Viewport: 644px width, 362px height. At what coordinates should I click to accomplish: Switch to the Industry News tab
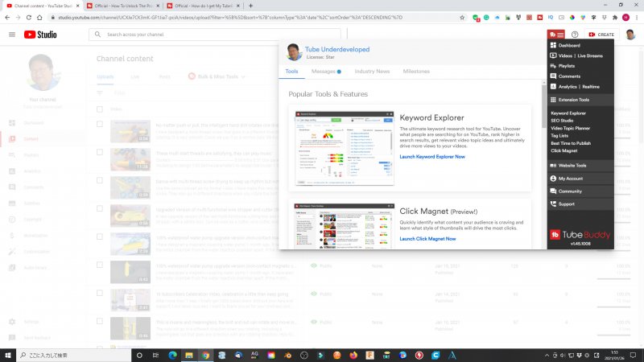click(x=373, y=72)
